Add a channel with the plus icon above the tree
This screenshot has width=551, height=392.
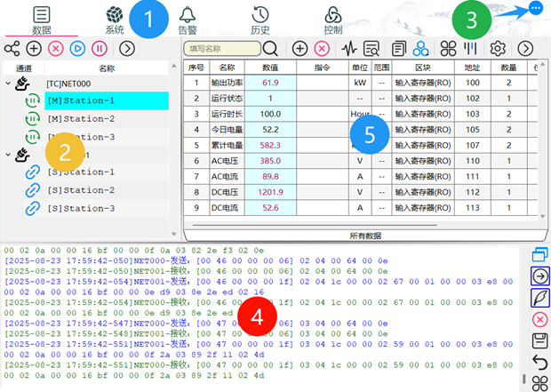34,49
